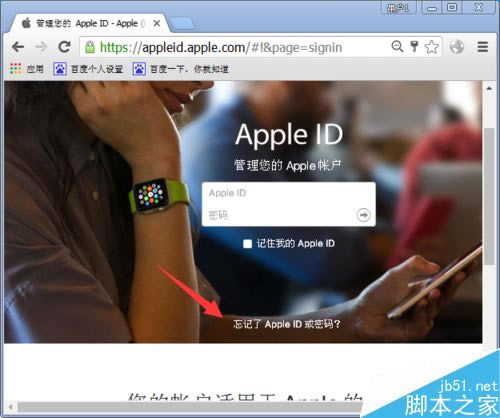Minimize the Chrome window
Image resolution: width=500 pixels, height=418 pixels.
(x=432, y=8)
